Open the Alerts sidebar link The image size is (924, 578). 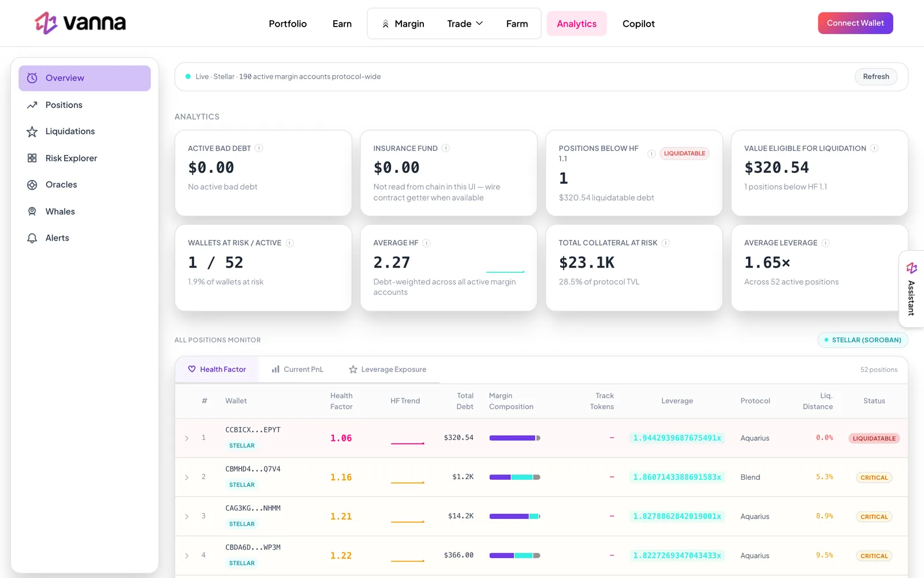point(84,238)
